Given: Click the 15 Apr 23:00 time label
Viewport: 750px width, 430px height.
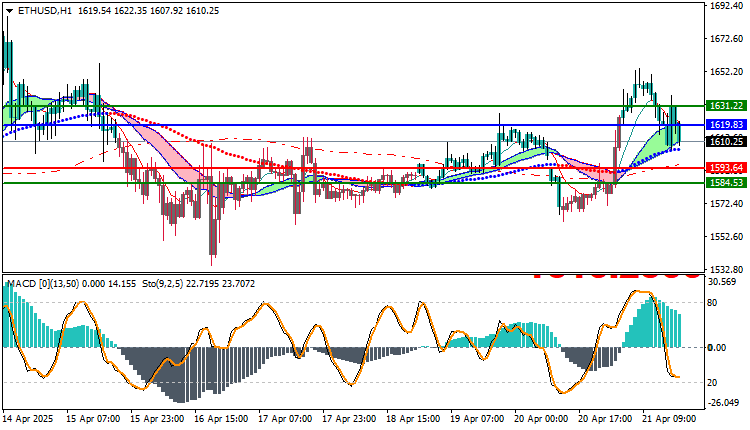Looking at the screenshot, I should [x=157, y=419].
